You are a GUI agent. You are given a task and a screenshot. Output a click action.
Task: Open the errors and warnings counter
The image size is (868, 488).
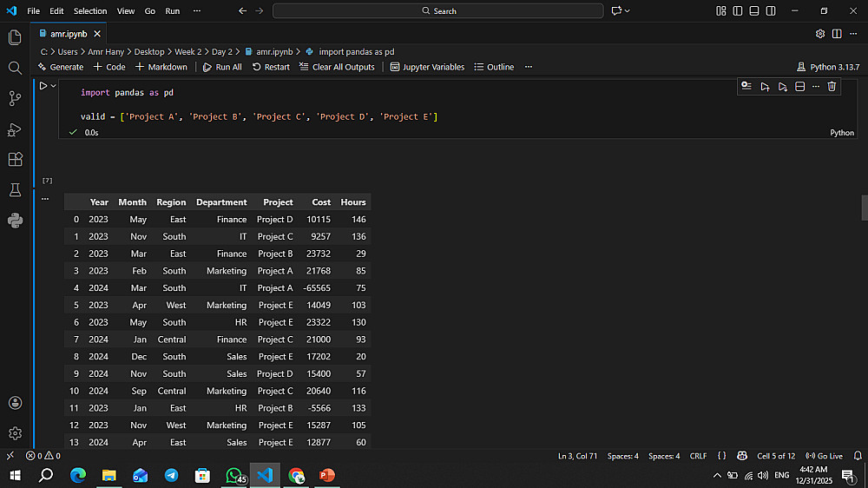(43, 456)
